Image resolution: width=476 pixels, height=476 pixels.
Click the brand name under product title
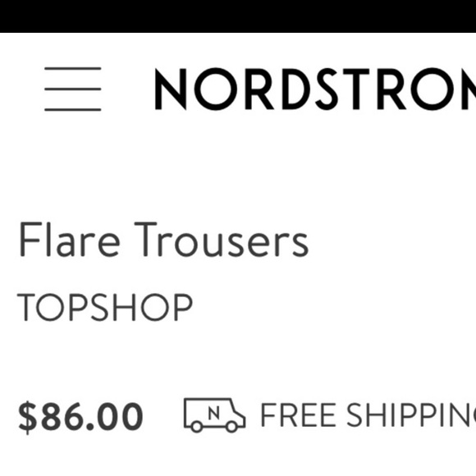(x=105, y=307)
